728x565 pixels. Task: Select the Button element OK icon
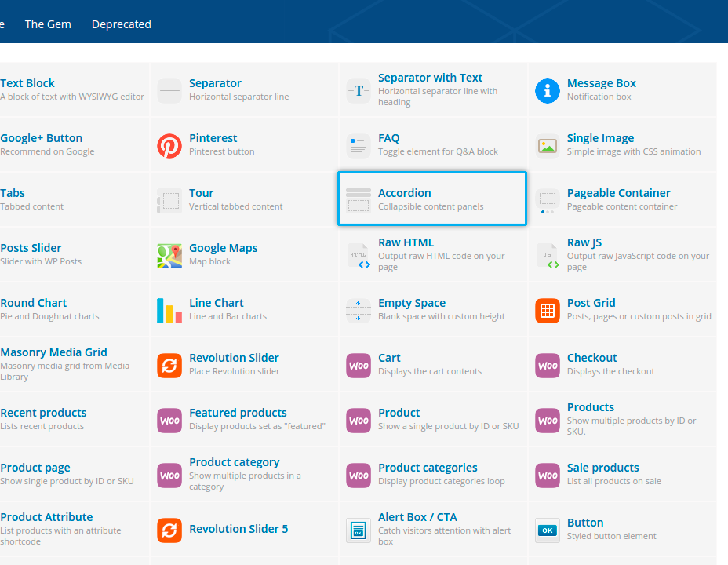pos(548,530)
